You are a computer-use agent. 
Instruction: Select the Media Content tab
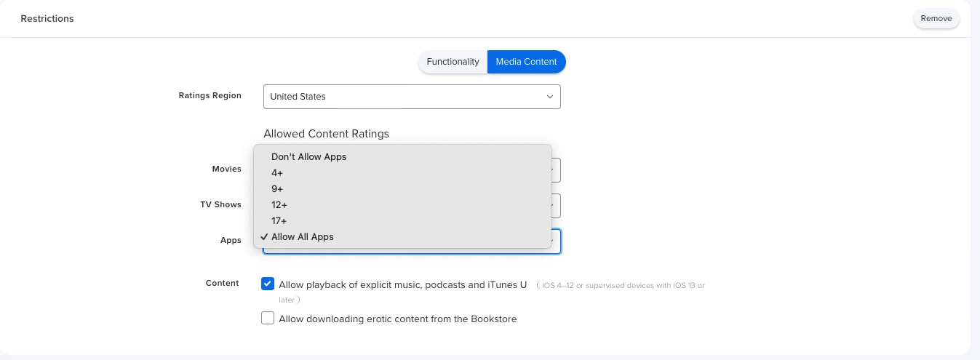pyautogui.click(x=526, y=62)
